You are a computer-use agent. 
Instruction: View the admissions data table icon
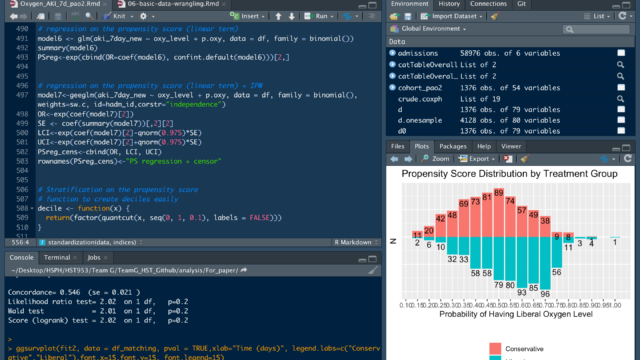point(621,53)
